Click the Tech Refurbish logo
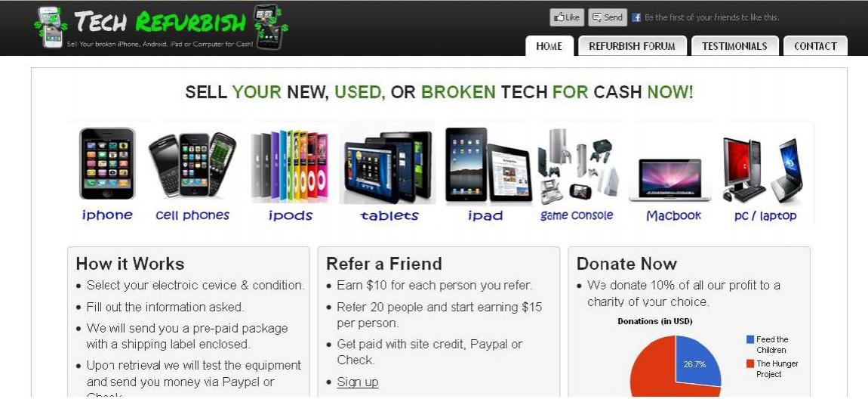This screenshot has width=868, height=399. pos(161,26)
